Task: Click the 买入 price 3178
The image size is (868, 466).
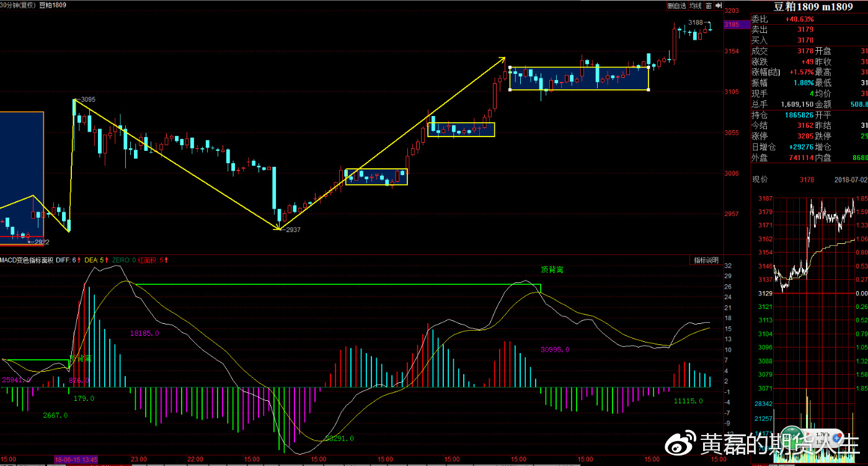Action: [x=805, y=40]
